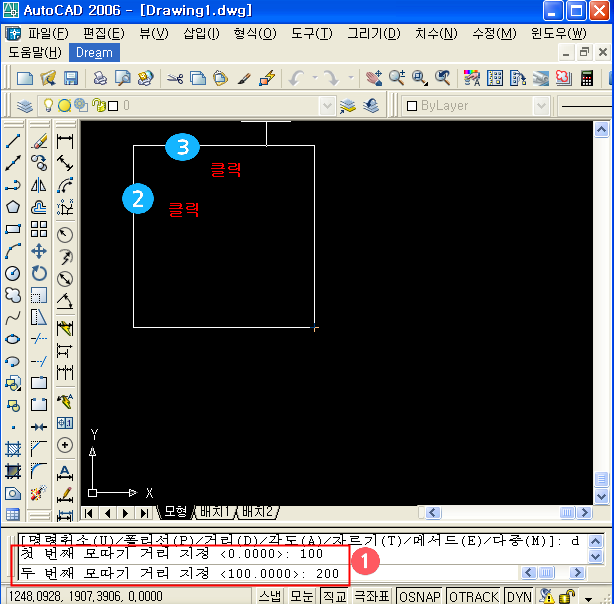
Task: Select the Rotate tool
Action: [x=39, y=273]
